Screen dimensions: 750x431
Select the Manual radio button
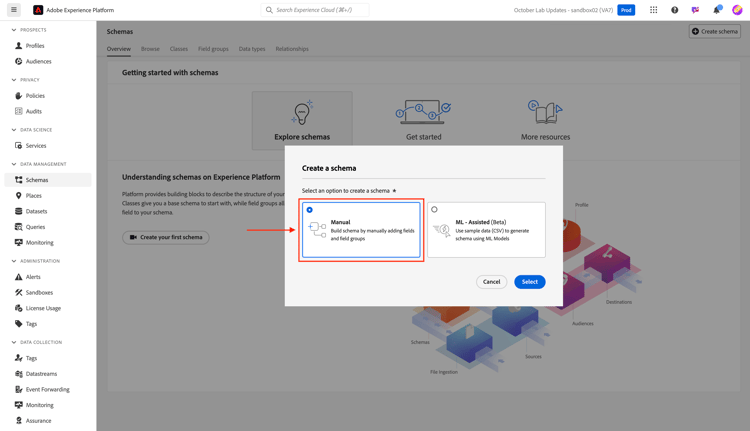click(309, 210)
